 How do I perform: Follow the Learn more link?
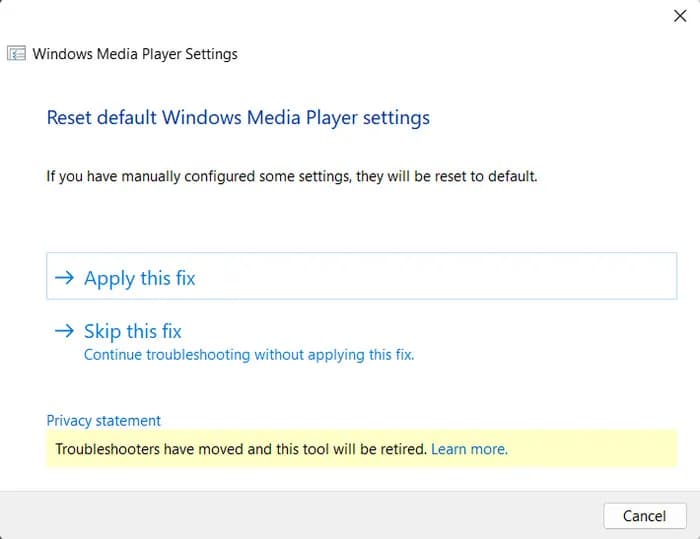(x=469, y=450)
